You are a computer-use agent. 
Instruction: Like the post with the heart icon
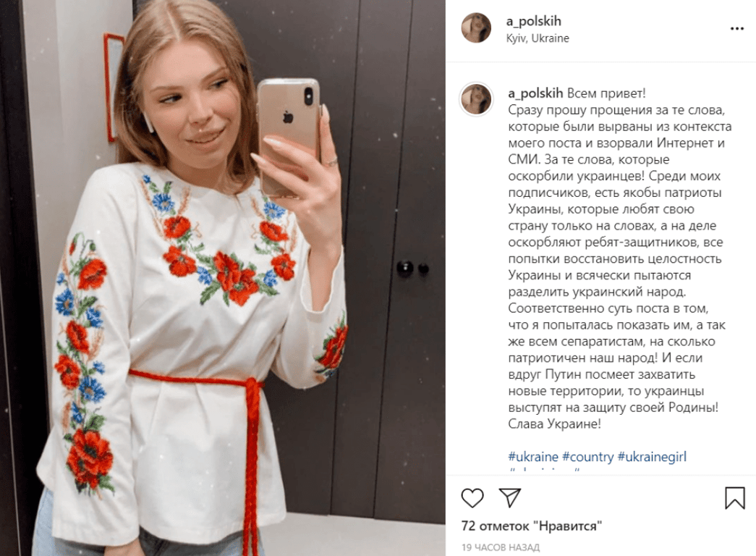coord(472,498)
